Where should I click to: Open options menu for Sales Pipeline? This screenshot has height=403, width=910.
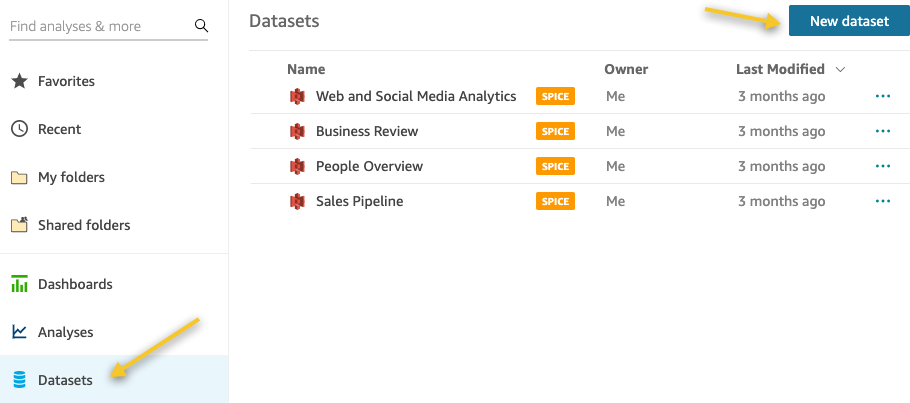(883, 201)
